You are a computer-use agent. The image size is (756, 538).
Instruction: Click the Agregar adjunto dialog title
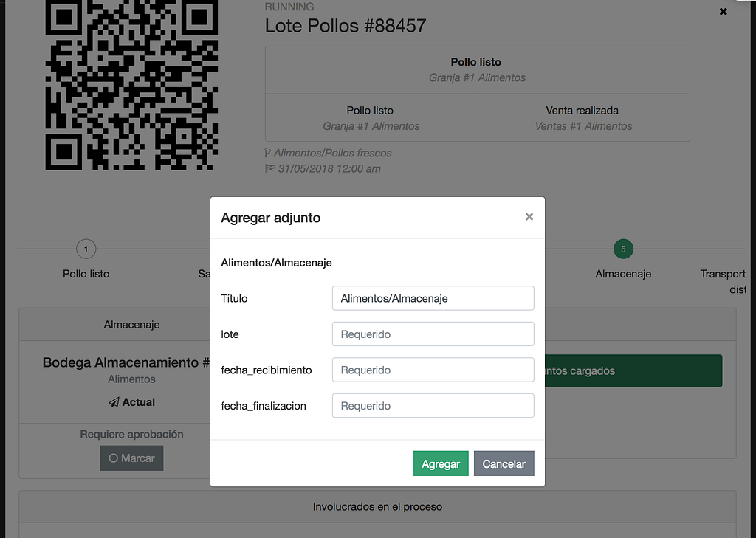270,218
